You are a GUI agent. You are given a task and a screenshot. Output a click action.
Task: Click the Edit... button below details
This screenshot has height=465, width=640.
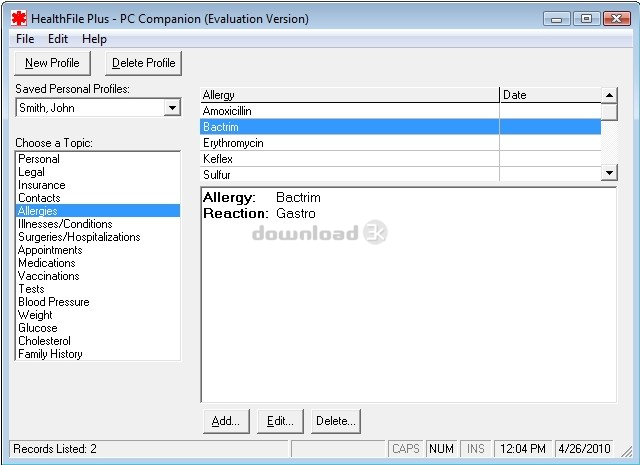[280, 421]
